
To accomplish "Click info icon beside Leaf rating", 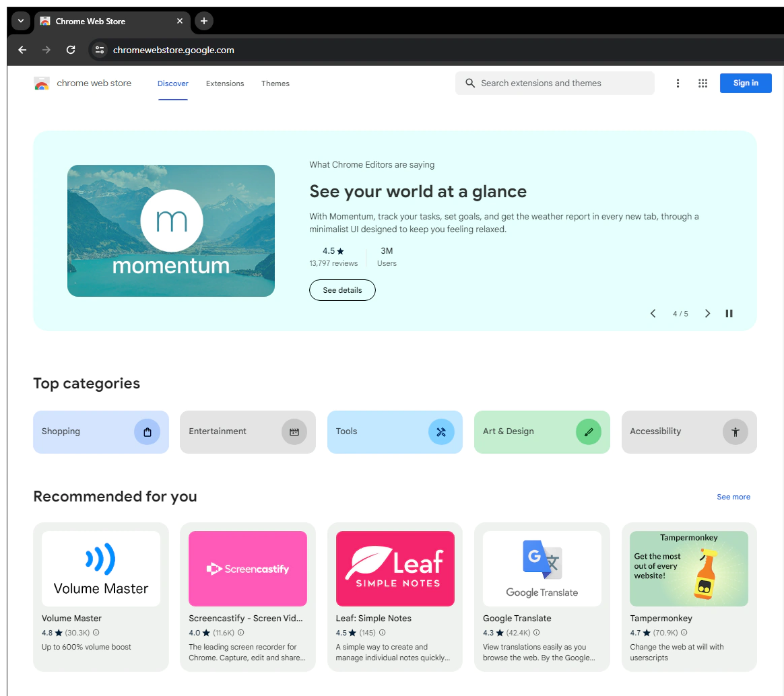I will pyautogui.click(x=382, y=633).
